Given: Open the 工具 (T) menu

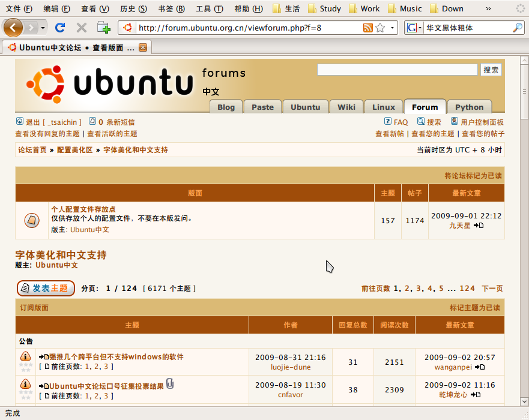Looking at the screenshot, I should 210,9.
